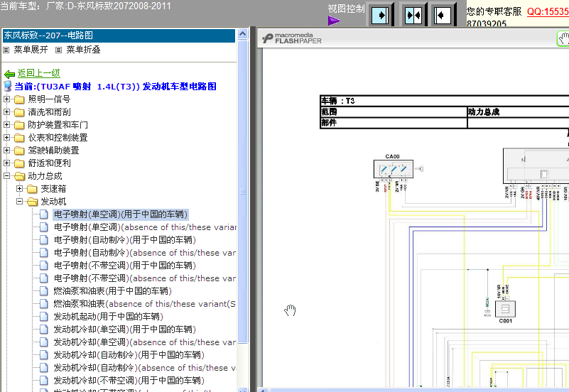Expand the 防护装置和车门 tree node
The image size is (569, 392).
(6, 125)
